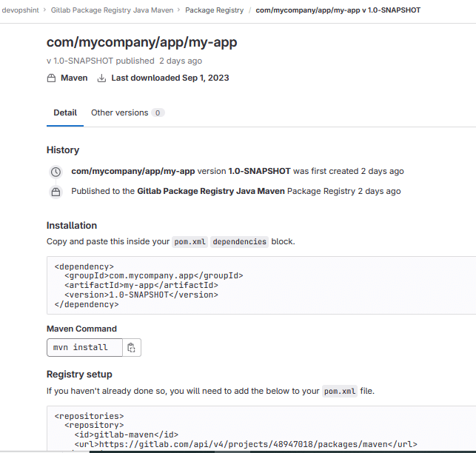Viewport: 476px width, 453px height.
Task: Click the groupId line in dependency snippet
Action: coord(153,275)
